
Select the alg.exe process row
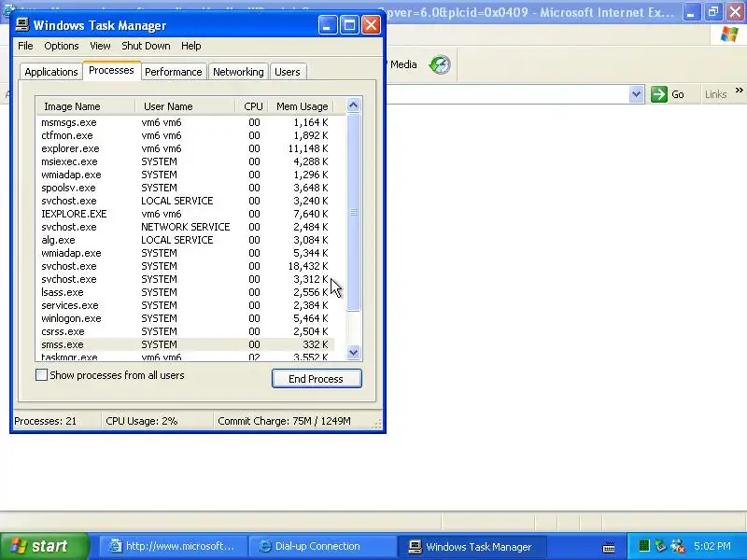(185, 240)
